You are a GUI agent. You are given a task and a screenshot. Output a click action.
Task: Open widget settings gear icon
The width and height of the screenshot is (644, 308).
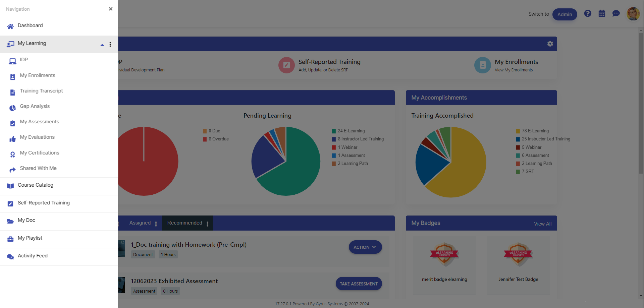[550, 44]
